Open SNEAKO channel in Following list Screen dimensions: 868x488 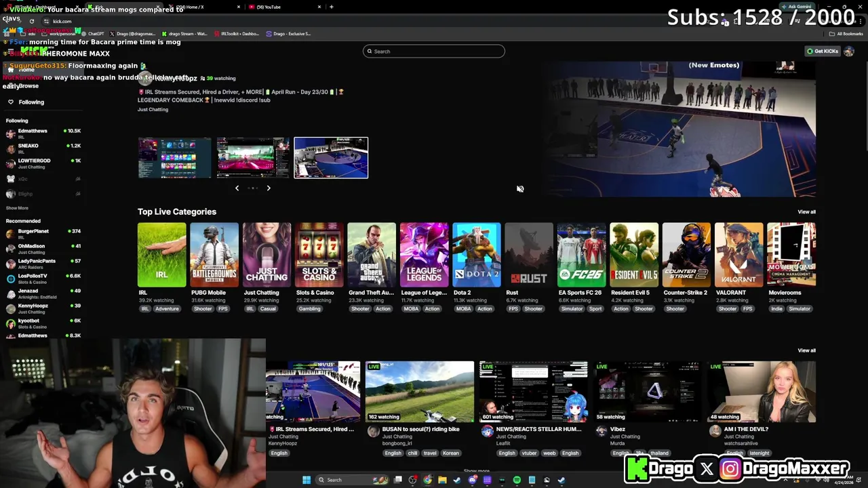(x=43, y=148)
